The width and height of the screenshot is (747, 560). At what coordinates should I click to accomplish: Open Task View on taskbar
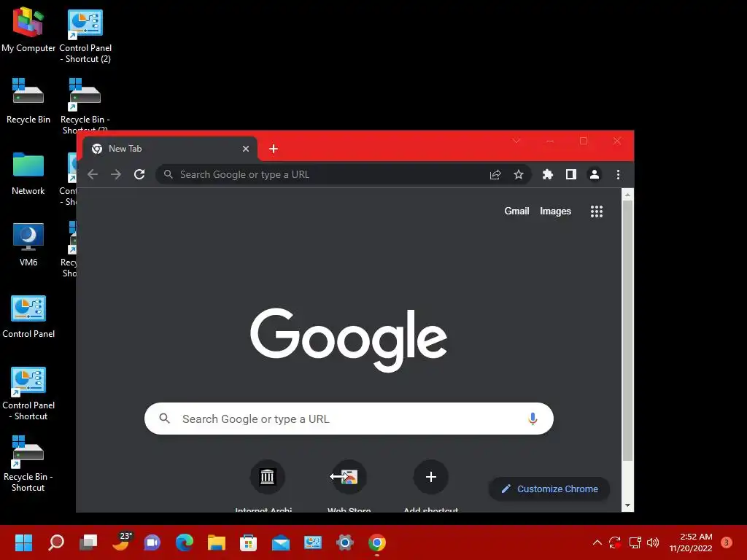click(88, 542)
